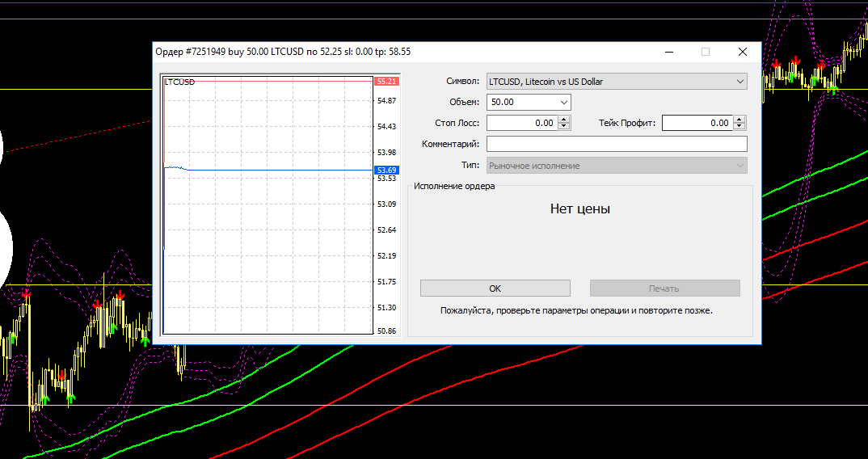
Task: Confirm with the OK button
Action: click(495, 288)
